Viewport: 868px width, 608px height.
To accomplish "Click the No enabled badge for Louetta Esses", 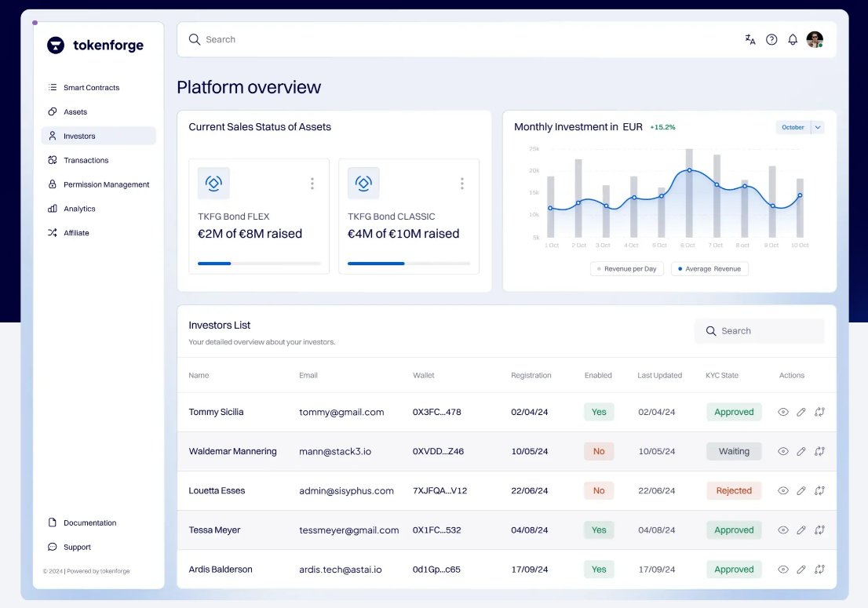I will point(599,490).
